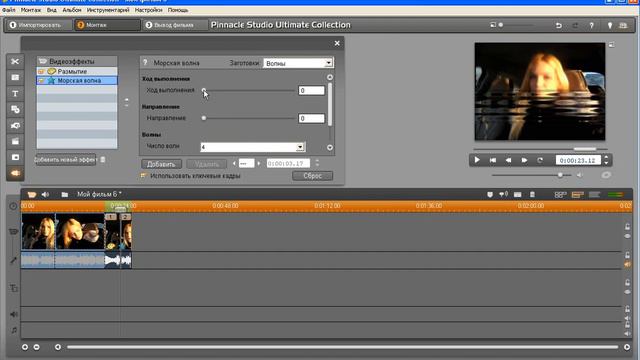Select the first video clip thumbnail on timeline
The height and width of the screenshot is (360, 640).
[x=38, y=231]
